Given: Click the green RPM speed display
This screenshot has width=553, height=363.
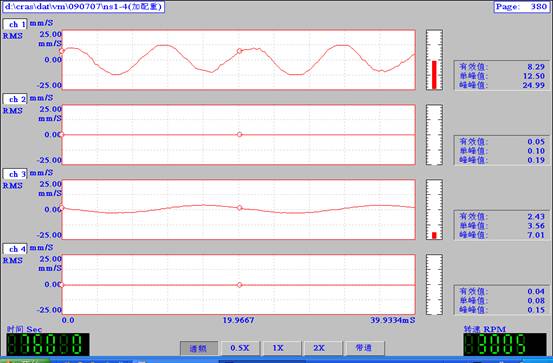Looking at the screenshot, I should [505, 344].
